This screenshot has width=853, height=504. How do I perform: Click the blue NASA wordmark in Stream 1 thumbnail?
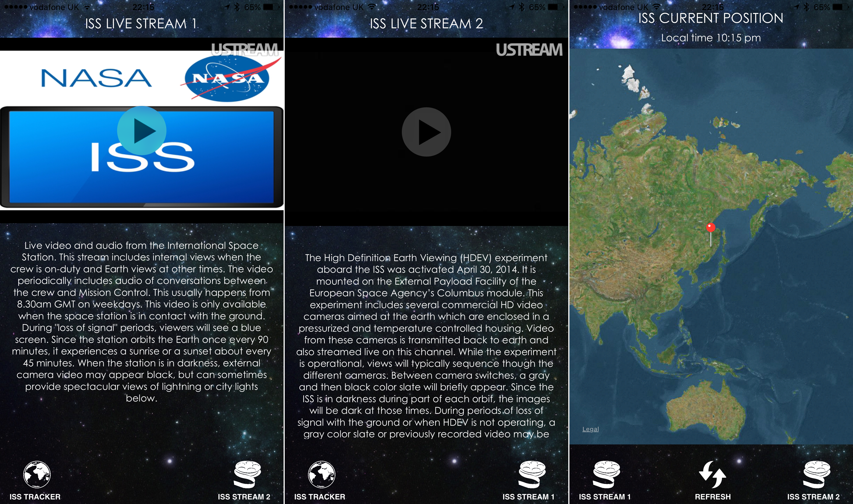[x=96, y=78]
